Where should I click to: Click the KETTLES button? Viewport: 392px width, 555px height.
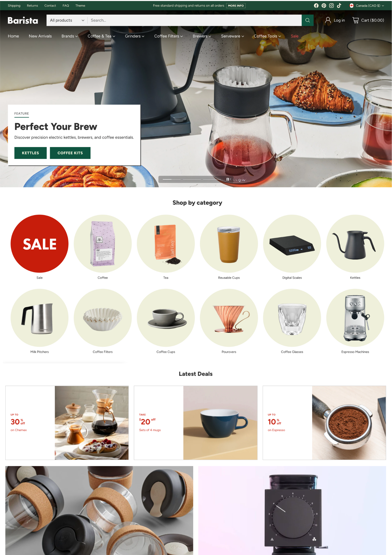pos(30,153)
